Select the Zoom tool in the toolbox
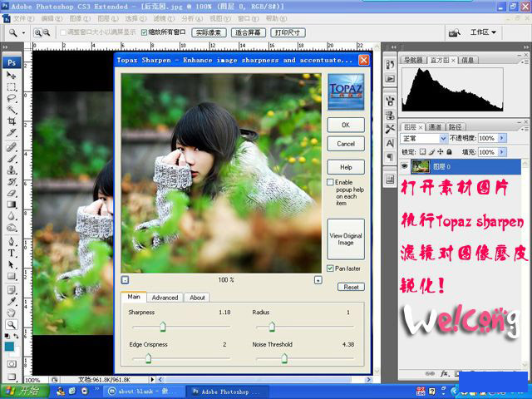 pos(11,325)
